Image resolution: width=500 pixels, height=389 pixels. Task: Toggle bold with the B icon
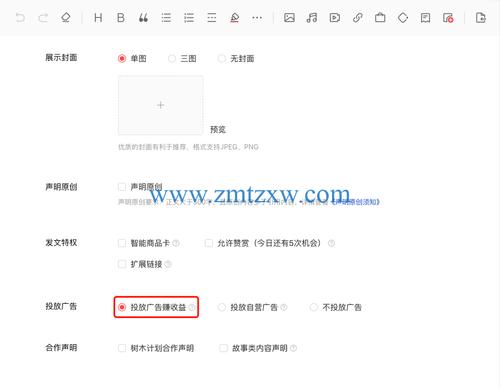coord(121,17)
